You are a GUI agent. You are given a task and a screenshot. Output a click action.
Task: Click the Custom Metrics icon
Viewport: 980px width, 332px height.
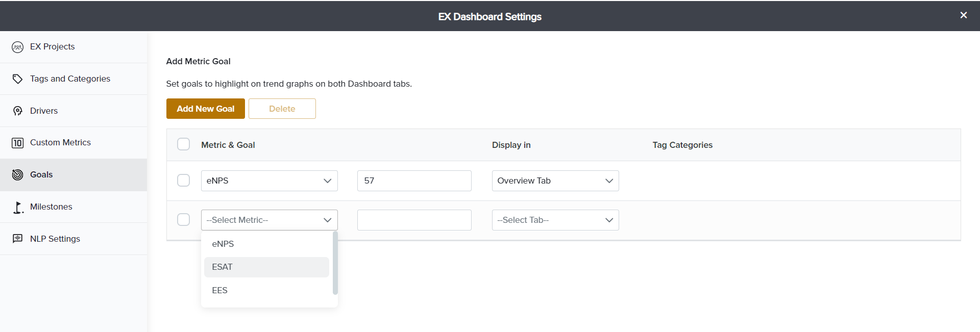pos(17,143)
